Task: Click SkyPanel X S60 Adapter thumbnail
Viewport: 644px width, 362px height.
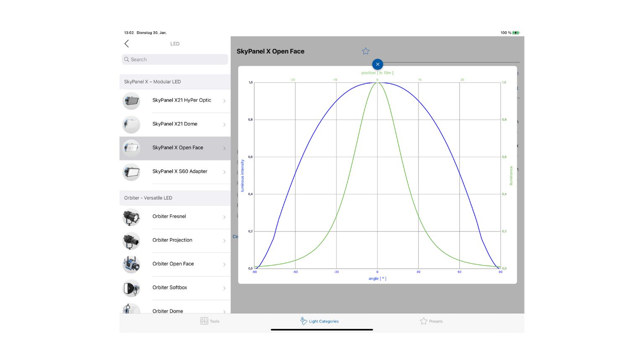Action: pyautogui.click(x=131, y=172)
